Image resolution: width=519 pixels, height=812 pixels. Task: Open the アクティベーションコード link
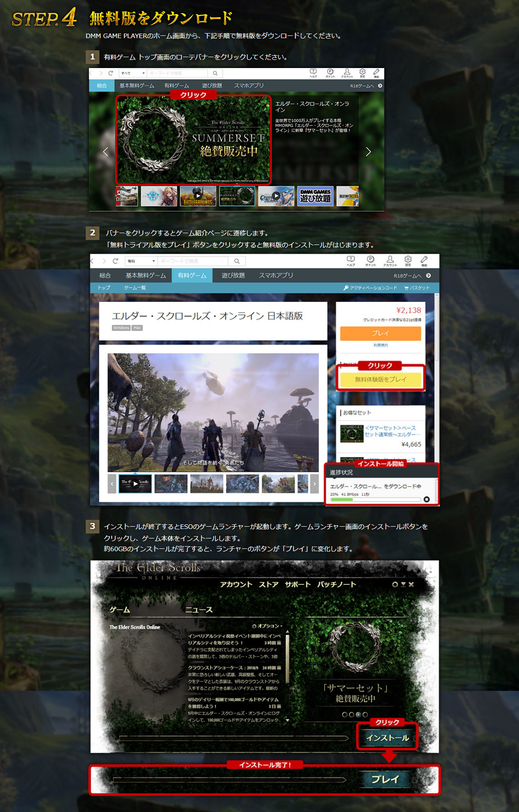[371, 288]
